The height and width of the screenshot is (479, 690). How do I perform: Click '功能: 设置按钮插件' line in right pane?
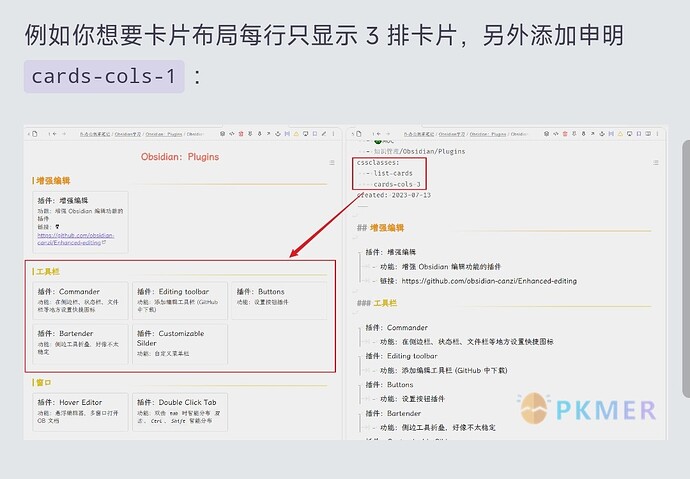[x=412, y=399]
